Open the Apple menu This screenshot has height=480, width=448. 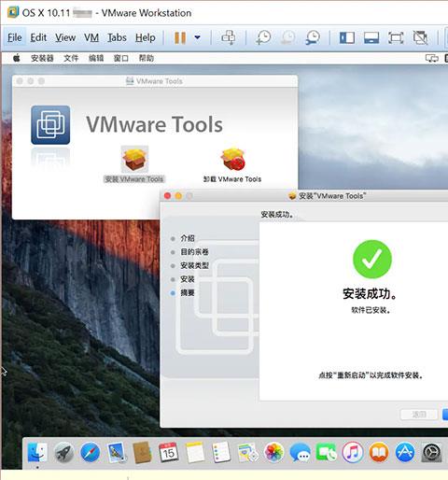[x=17, y=58]
